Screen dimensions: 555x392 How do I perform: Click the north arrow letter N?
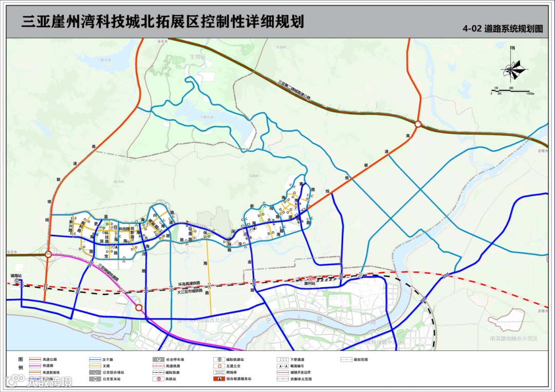coord(513,48)
